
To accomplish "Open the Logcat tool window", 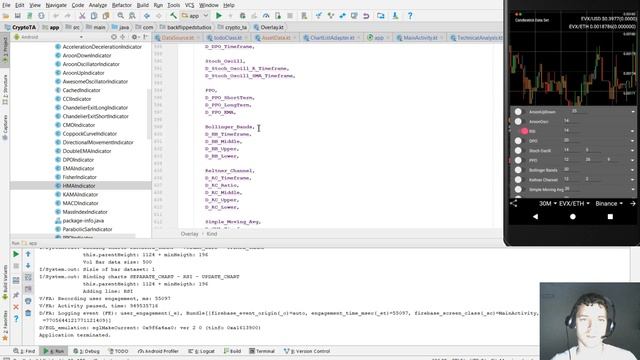I will [202, 351].
